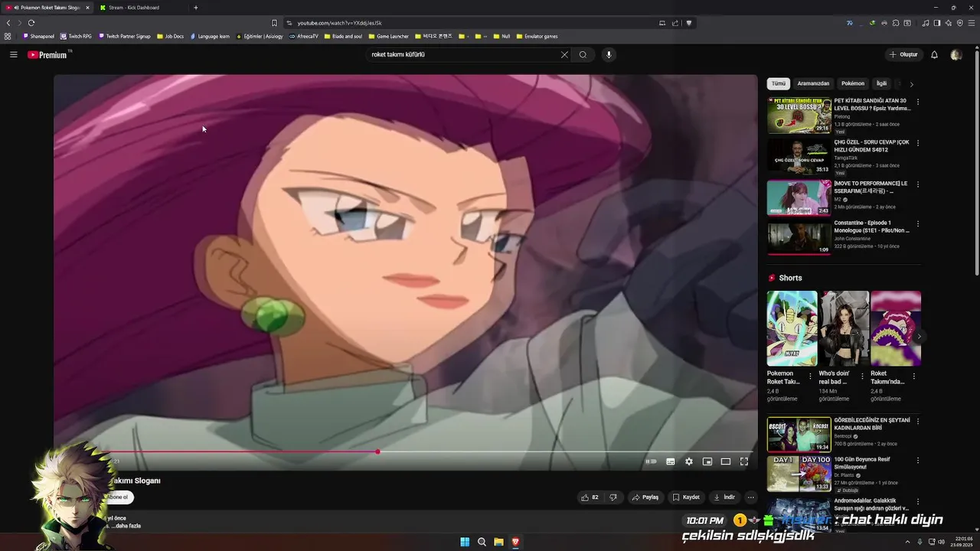Open the AfreecaTV bookmark
The width and height of the screenshot is (980, 551).
(304, 36)
